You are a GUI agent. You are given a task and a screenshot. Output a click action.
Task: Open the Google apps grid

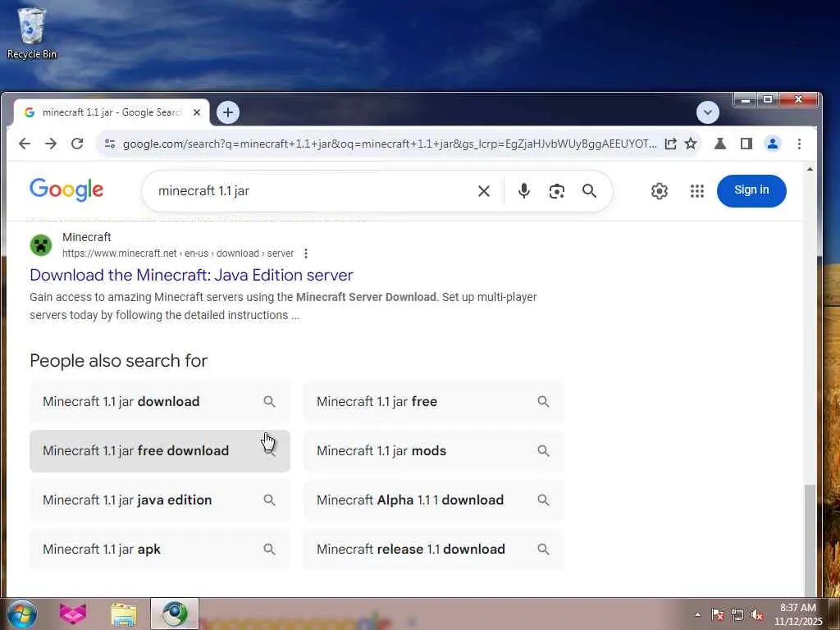[697, 190]
